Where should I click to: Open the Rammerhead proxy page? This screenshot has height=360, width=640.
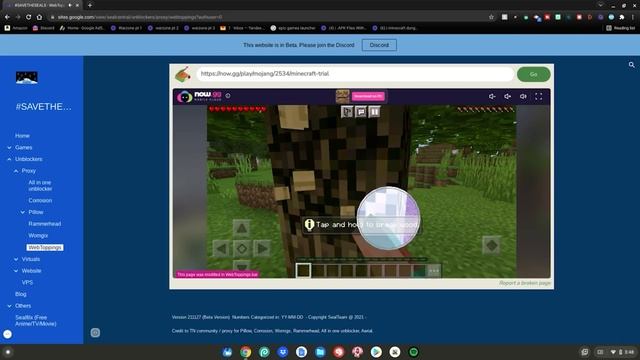tap(44, 224)
